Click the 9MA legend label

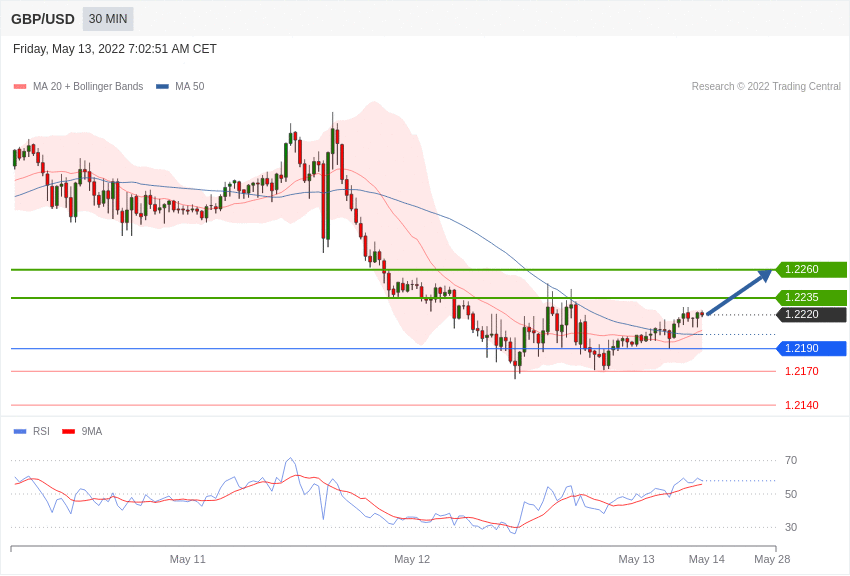[92, 431]
